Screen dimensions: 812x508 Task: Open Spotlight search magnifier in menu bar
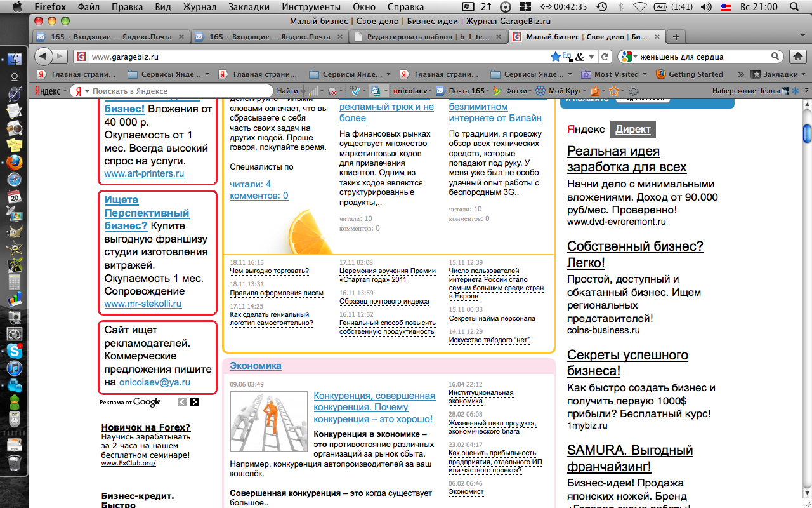coord(793,7)
